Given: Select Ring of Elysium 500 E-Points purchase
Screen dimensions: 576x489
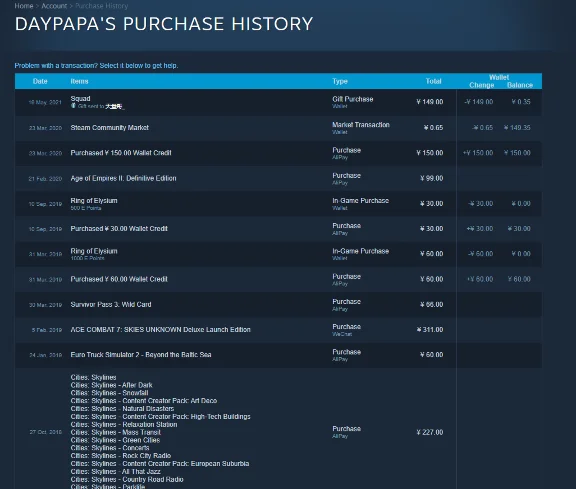Looking at the screenshot, I should 278,204.
